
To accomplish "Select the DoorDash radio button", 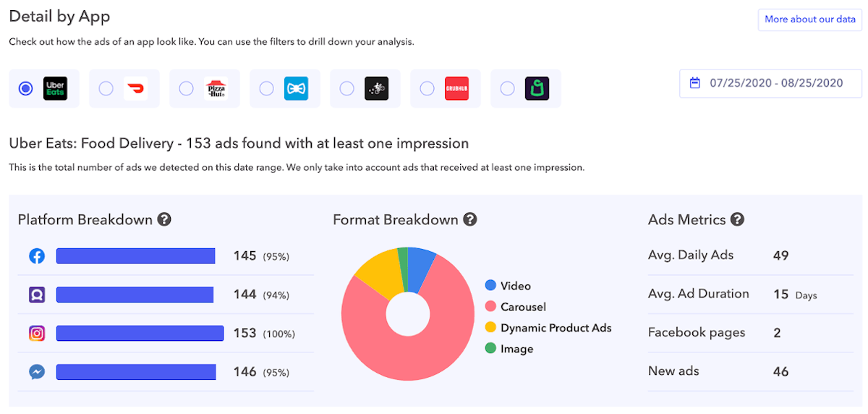I will click(106, 88).
